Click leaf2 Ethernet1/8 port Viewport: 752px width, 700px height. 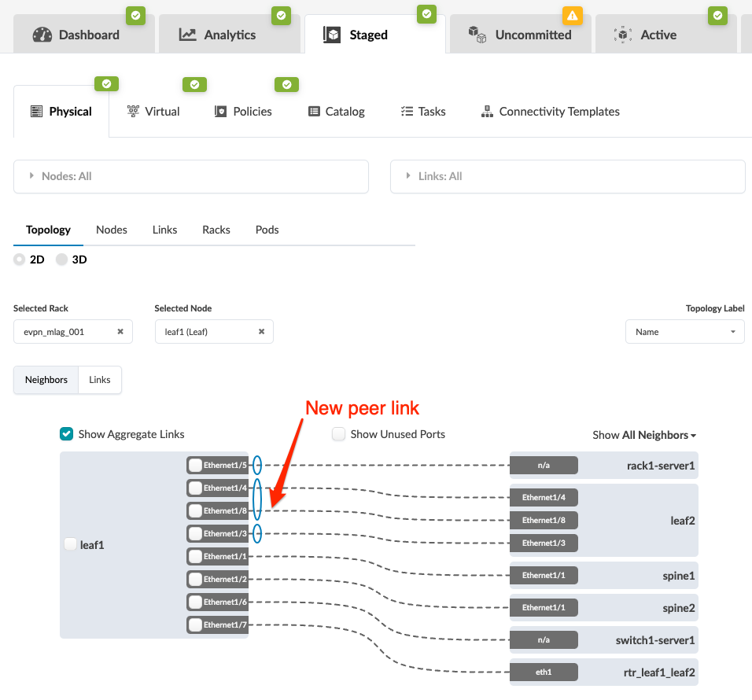pyautogui.click(x=544, y=520)
